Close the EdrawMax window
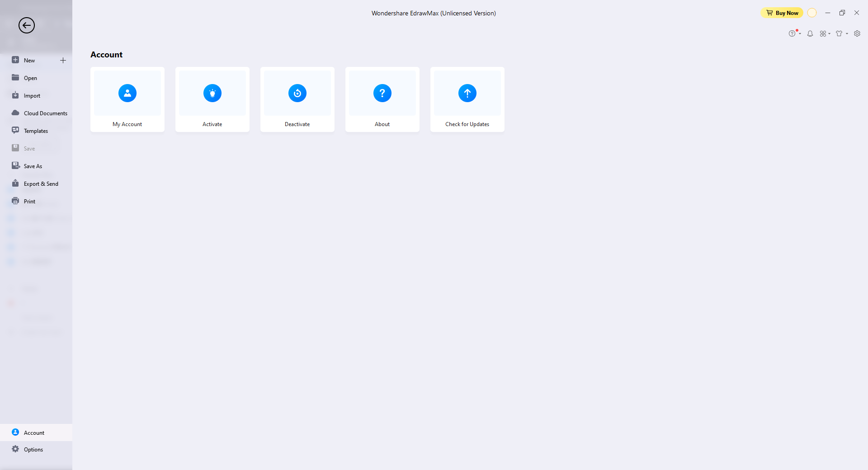The image size is (868, 470). [x=857, y=13]
